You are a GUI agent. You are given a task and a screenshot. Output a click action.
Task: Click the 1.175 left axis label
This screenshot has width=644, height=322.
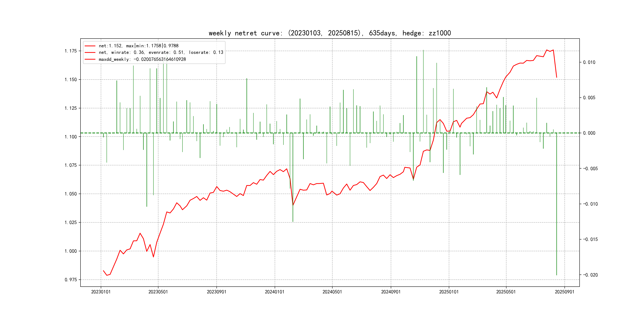point(71,51)
